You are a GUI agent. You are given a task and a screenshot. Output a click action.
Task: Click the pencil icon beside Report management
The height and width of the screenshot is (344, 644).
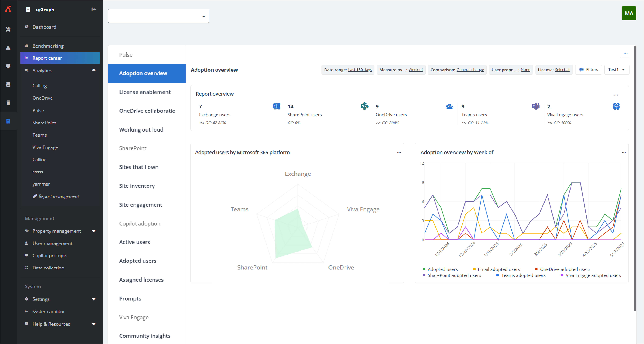(35, 196)
